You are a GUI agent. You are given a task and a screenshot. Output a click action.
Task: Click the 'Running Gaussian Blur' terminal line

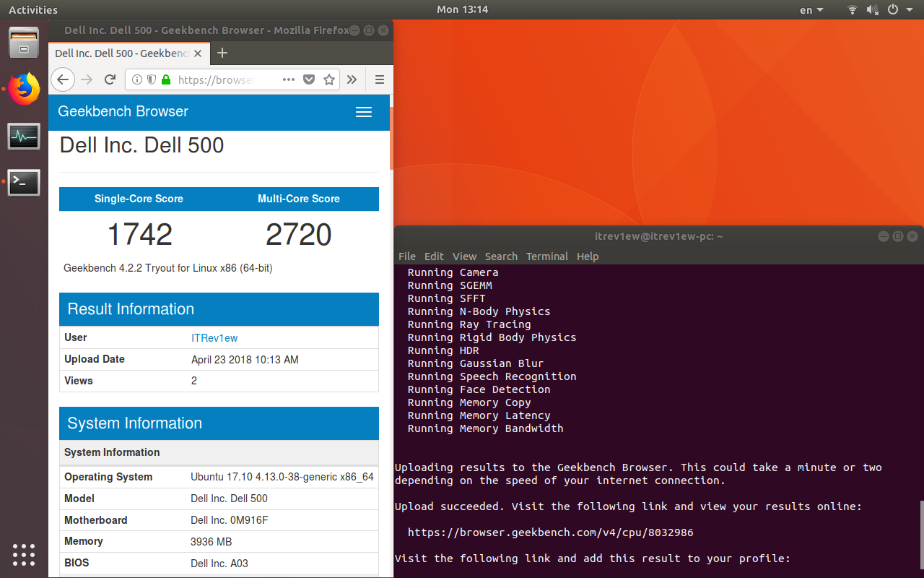click(x=476, y=363)
